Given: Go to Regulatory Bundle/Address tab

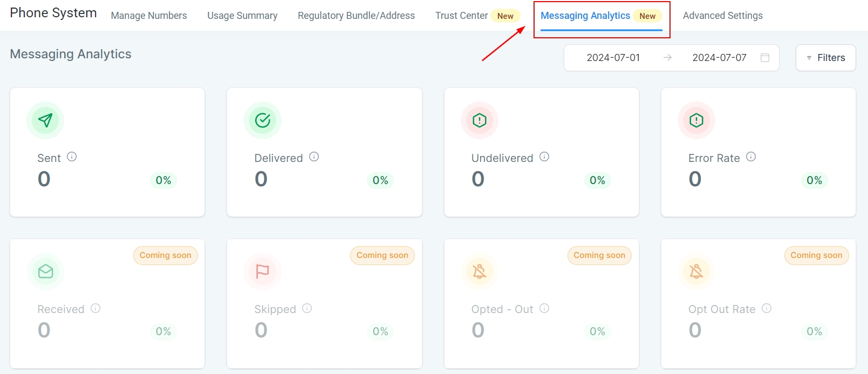Looking at the screenshot, I should [x=356, y=16].
